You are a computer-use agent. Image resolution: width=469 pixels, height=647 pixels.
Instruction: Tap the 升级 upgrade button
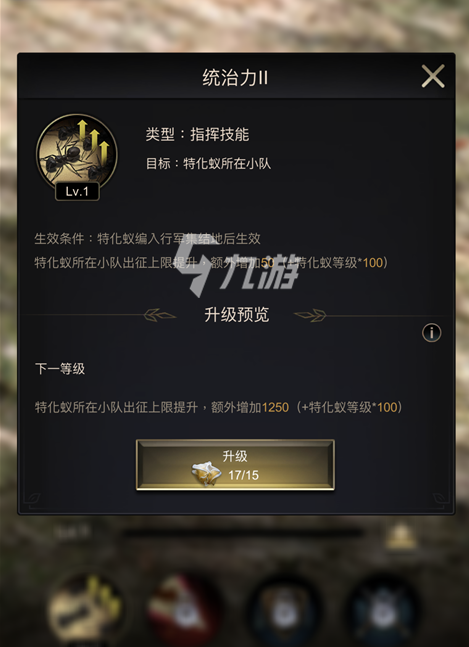(235, 465)
